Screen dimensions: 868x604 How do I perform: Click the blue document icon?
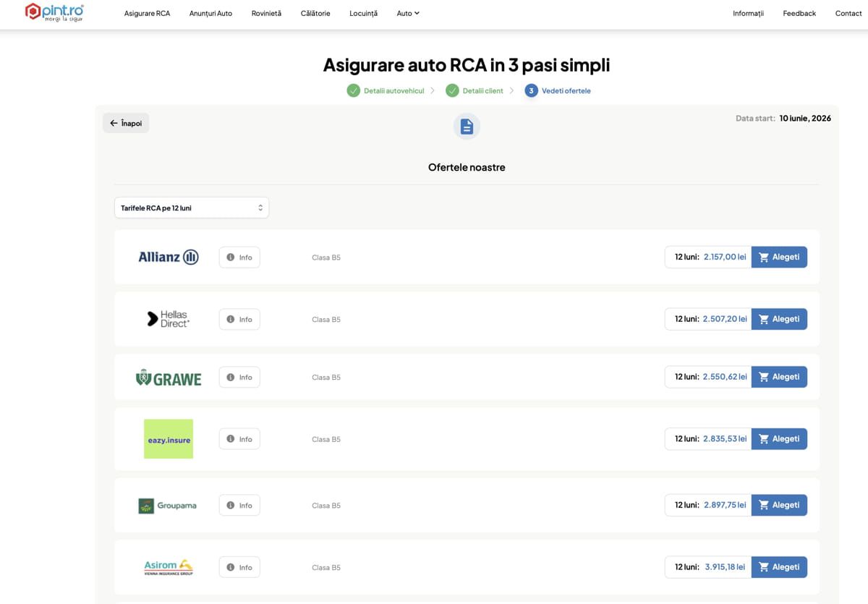(467, 127)
